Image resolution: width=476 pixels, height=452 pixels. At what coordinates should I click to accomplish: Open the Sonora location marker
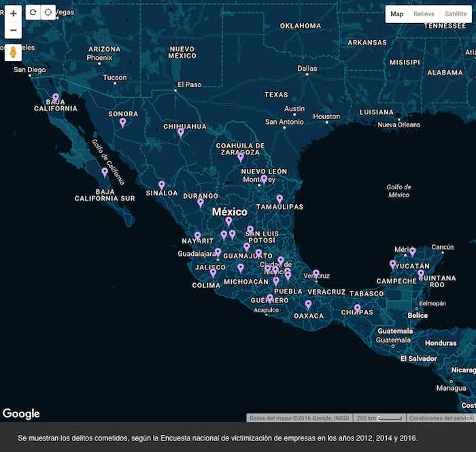[122, 123]
